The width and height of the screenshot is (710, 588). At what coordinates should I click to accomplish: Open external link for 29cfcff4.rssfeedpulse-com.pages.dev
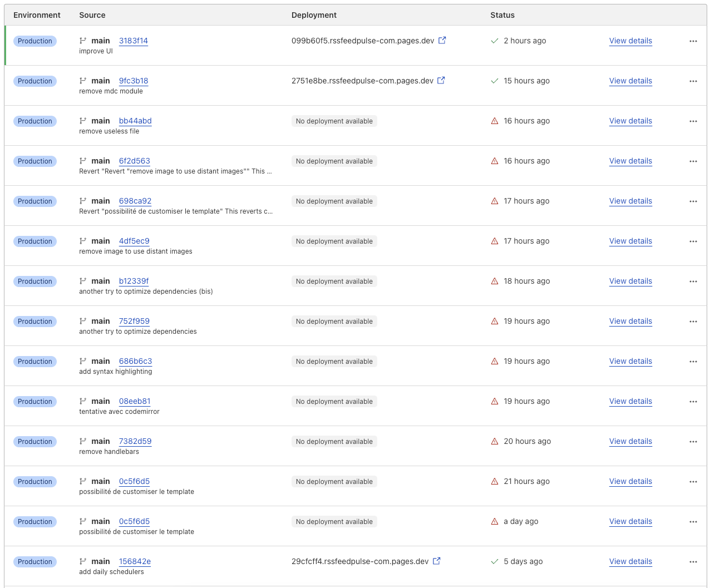click(x=437, y=561)
